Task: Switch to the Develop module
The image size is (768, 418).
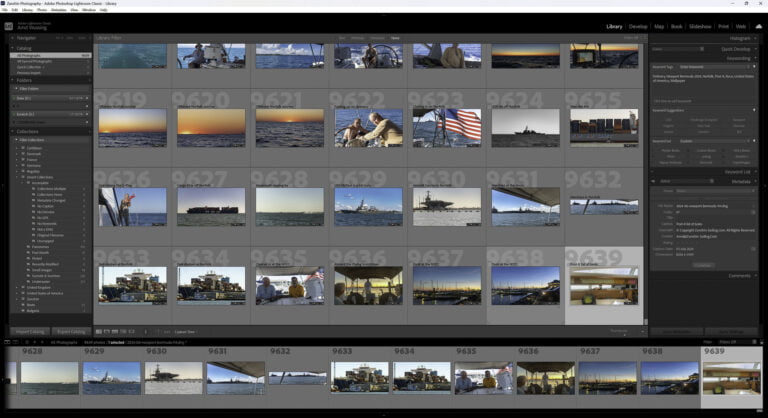Action: 638,26
